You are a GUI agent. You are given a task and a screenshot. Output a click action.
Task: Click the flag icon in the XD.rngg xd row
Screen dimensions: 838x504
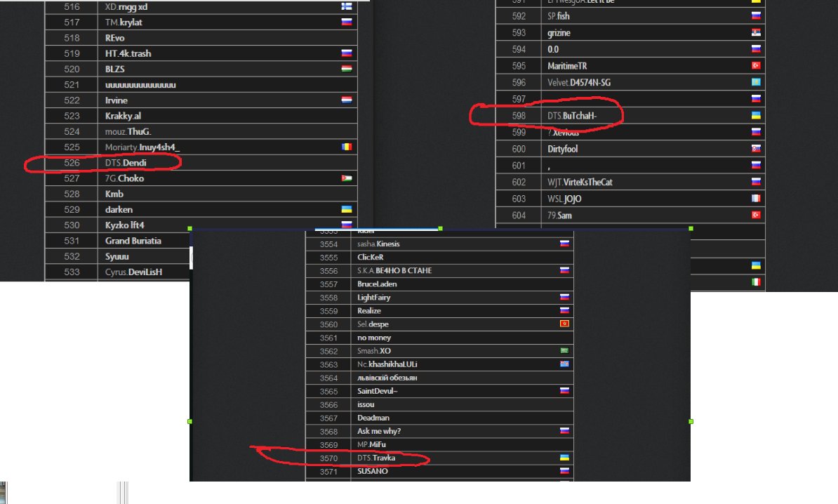pyautogui.click(x=346, y=6)
